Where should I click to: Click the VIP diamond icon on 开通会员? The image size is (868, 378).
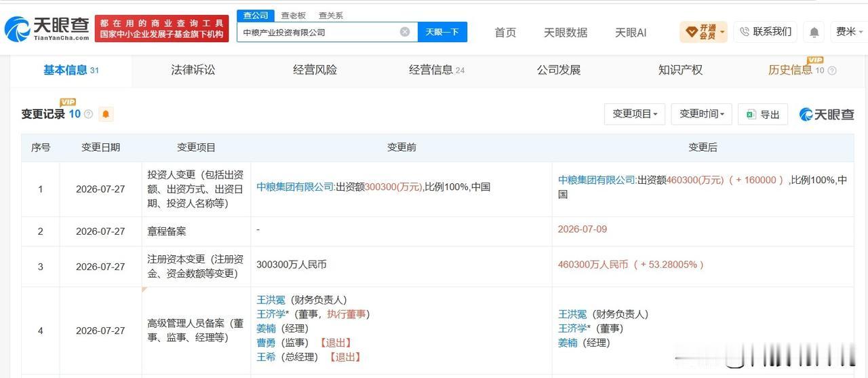(692, 32)
